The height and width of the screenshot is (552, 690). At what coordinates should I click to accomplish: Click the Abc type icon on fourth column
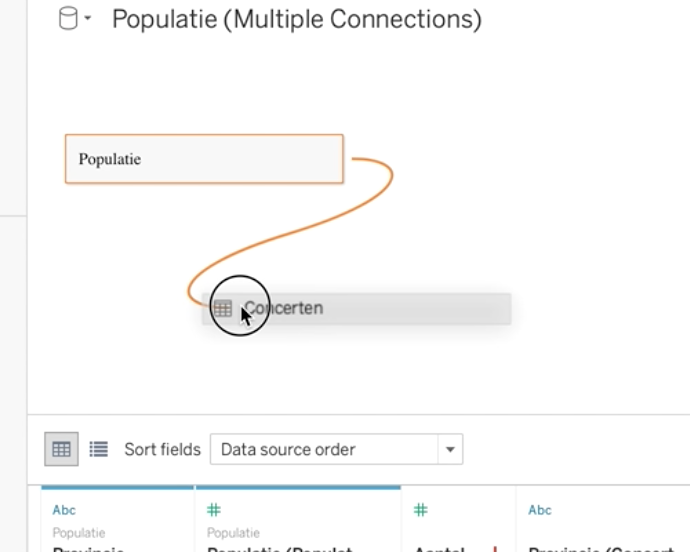[540, 510]
